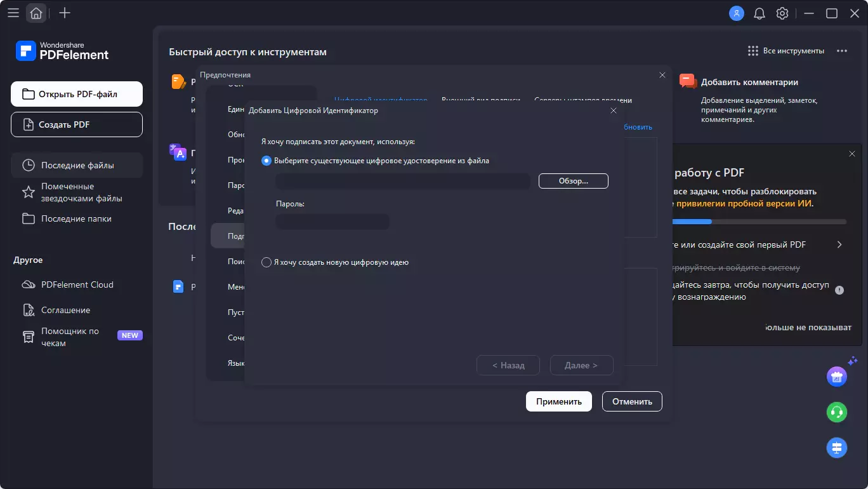Open the notifications bell

click(759, 13)
